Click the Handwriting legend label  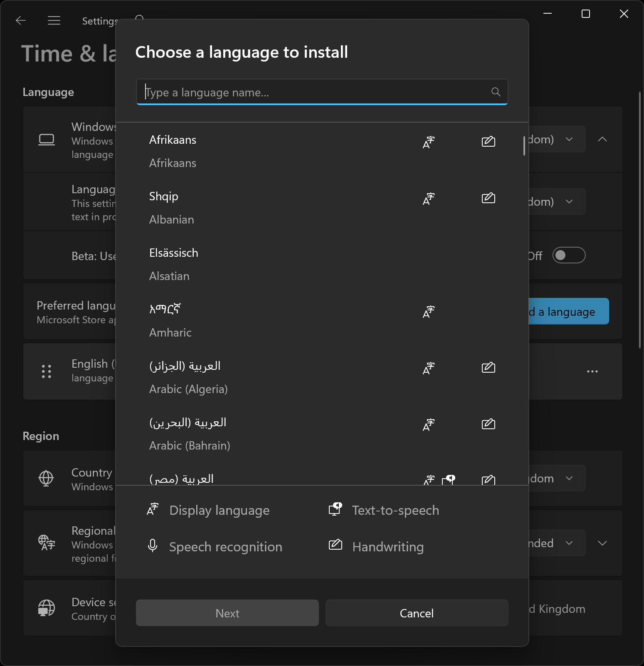click(x=388, y=547)
